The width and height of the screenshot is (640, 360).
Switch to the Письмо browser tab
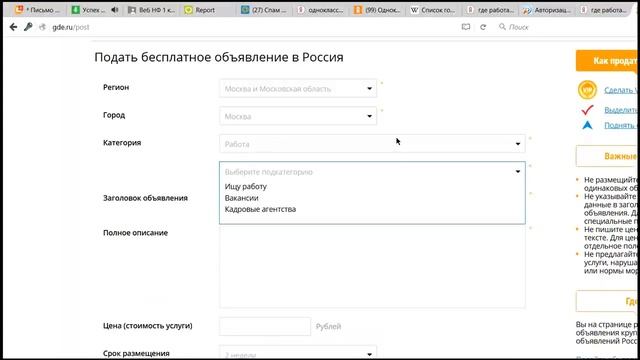38,10
